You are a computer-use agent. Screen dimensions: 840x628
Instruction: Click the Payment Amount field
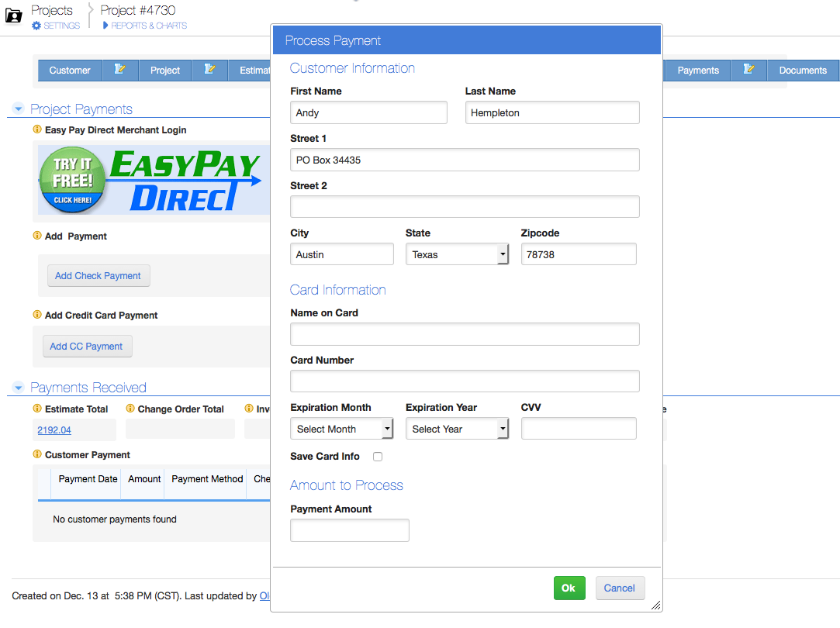point(350,530)
